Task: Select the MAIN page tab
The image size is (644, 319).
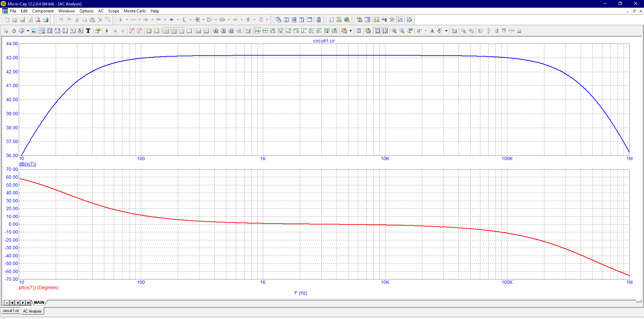Action: pyautogui.click(x=39, y=303)
